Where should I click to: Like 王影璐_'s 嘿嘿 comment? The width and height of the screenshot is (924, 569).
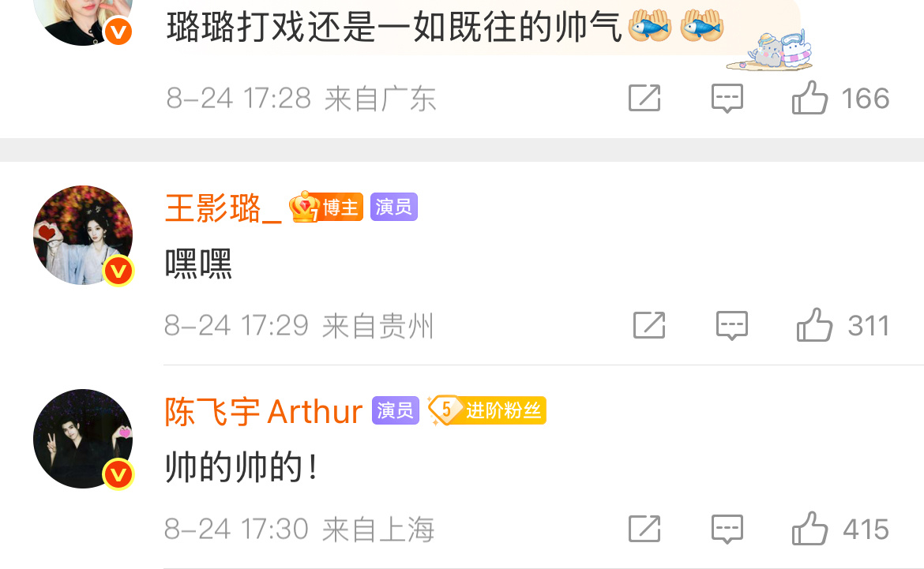tap(814, 325)
